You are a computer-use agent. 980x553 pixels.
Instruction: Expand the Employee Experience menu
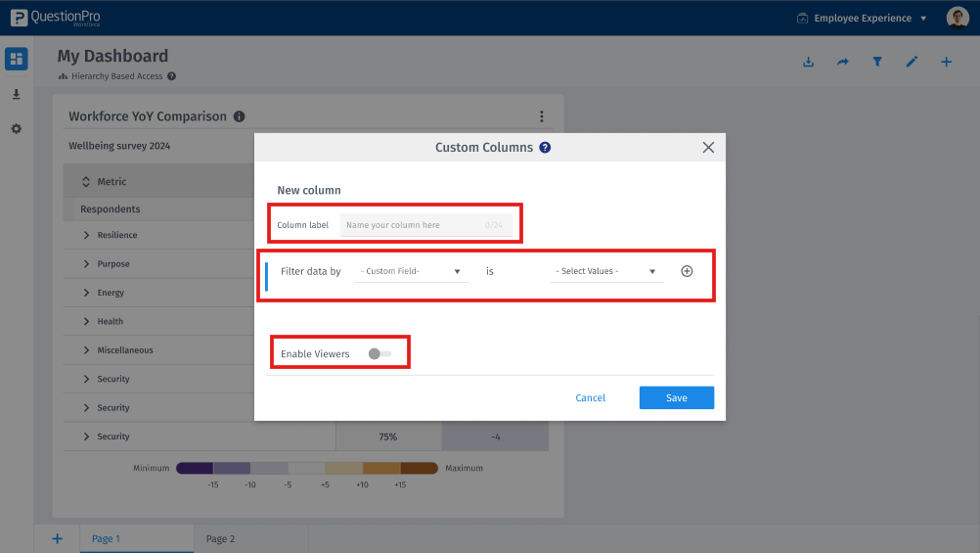click(861, 18)
